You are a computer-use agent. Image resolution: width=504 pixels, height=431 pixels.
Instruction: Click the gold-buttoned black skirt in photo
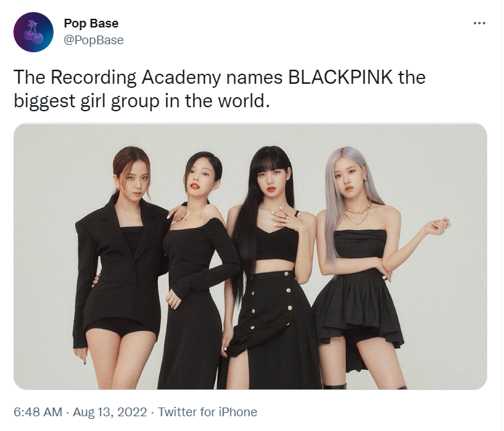pyautogui.click(x=273, y=329)
